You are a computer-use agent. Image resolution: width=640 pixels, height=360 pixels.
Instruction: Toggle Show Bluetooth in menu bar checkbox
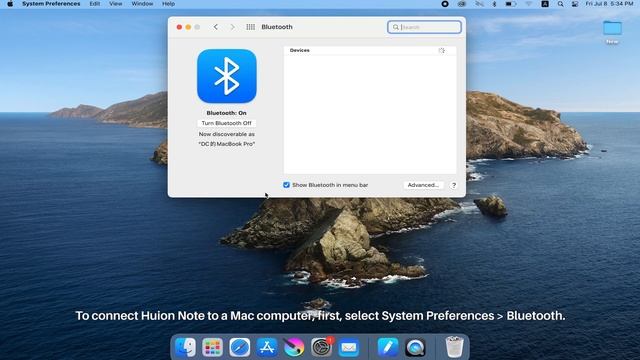pos(287,185)
